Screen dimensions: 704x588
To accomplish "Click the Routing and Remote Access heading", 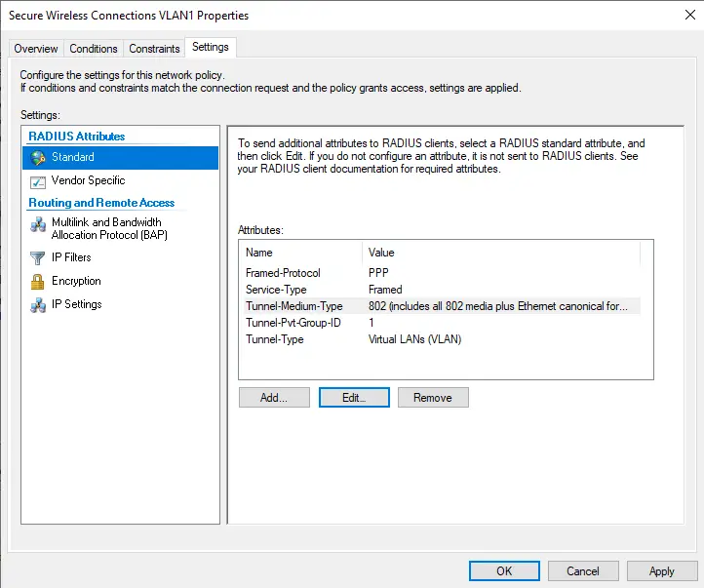I will [101, 203].
